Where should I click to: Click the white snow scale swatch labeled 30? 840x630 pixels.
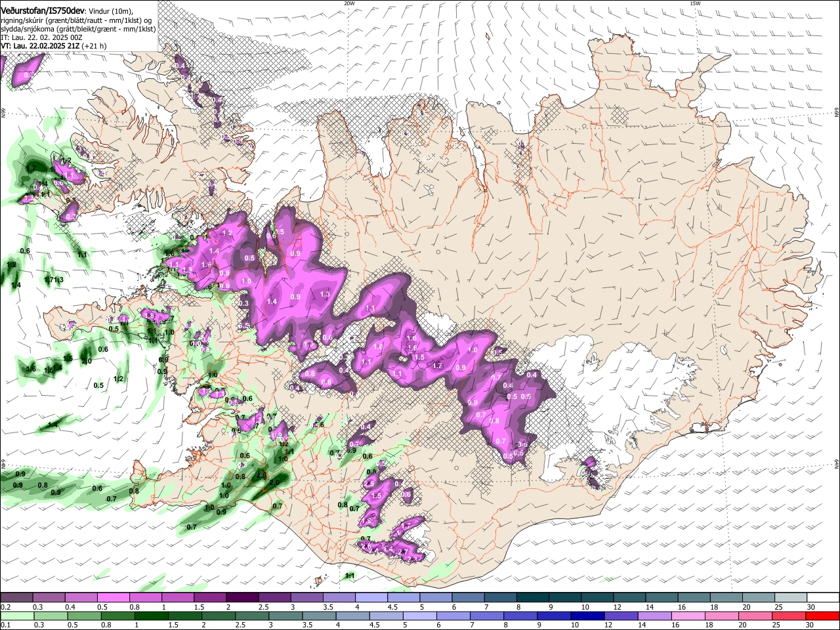(822, 597)
